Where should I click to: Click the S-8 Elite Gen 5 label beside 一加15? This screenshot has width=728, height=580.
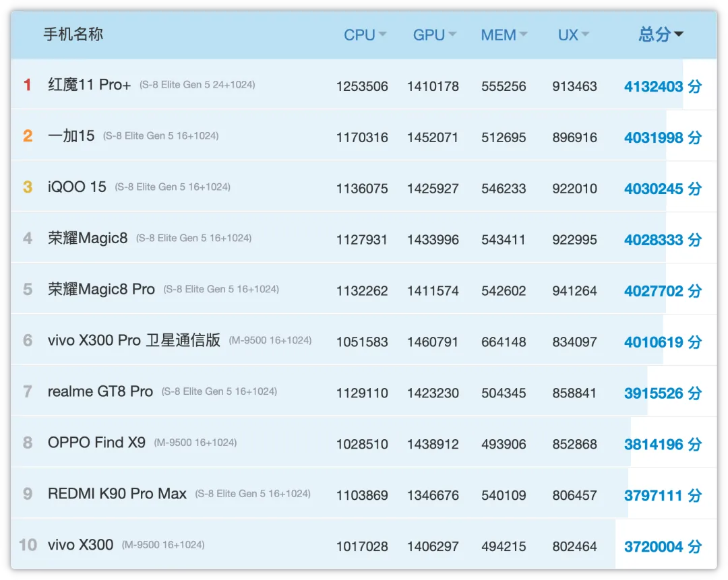[161, 135]
